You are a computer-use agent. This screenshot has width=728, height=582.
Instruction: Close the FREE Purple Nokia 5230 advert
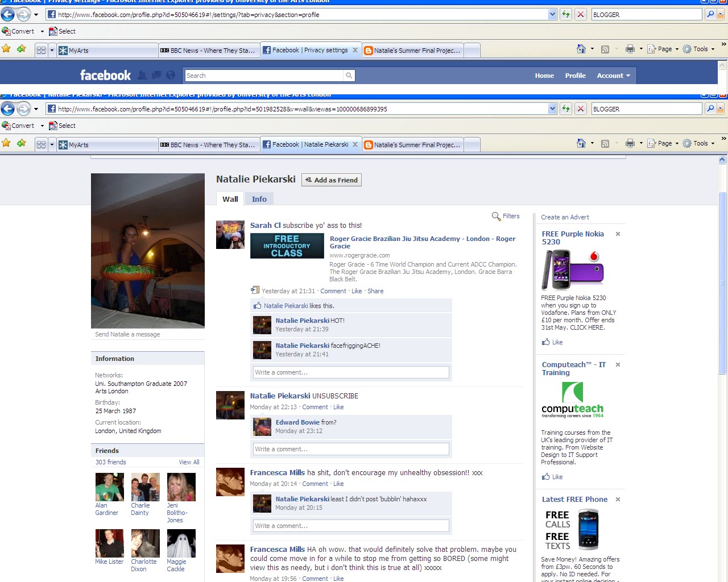(x=618, y=234)
